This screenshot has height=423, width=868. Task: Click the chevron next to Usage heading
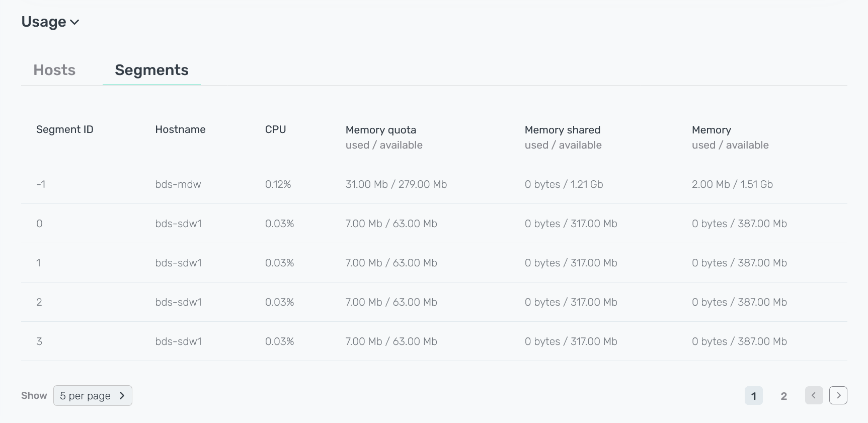point(75,22)
